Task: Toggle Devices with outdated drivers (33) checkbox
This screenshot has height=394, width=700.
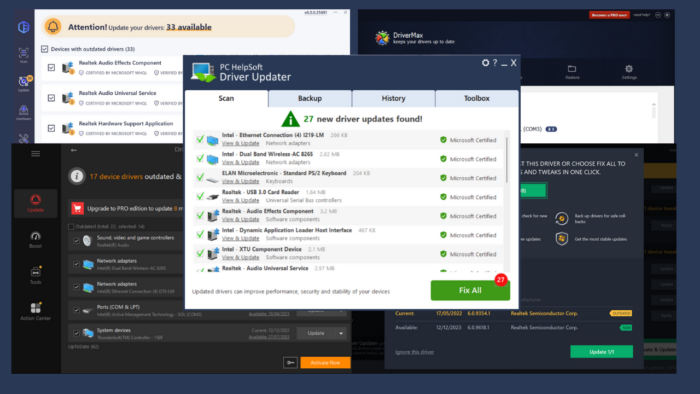Action: 45,49
